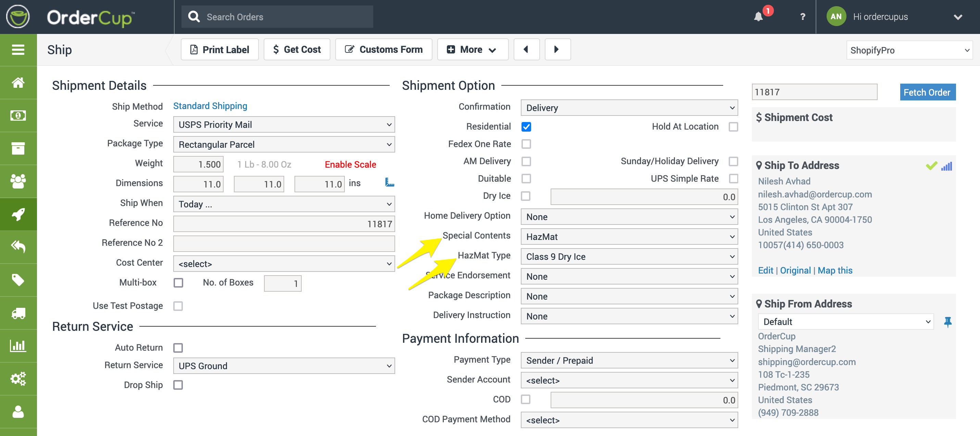Go to Home via sidebar house icon
The image size is (980, 436).
coord(18,83)
